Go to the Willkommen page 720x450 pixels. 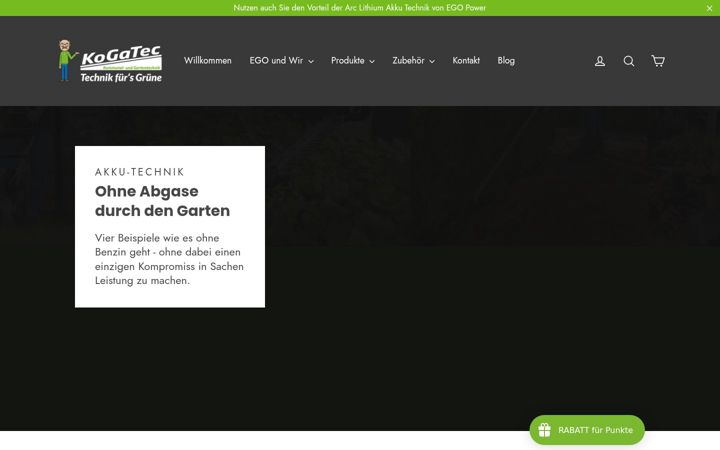click(x=208, y=61)
